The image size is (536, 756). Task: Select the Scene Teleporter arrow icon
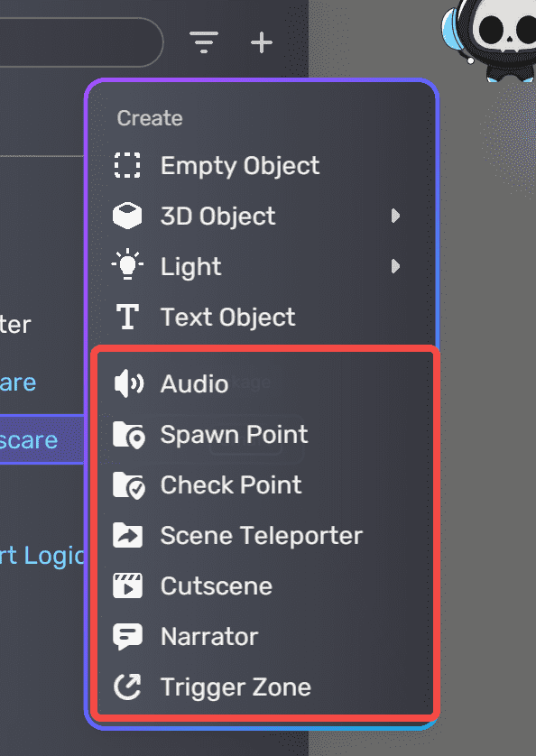(x=129, y=535)
